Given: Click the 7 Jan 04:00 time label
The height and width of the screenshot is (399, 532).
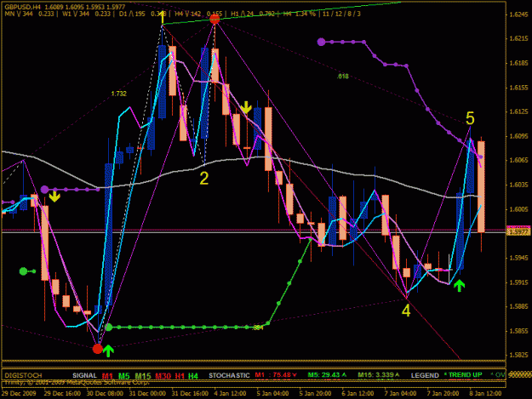Looking at the screenshot, I should click(401, 393).
